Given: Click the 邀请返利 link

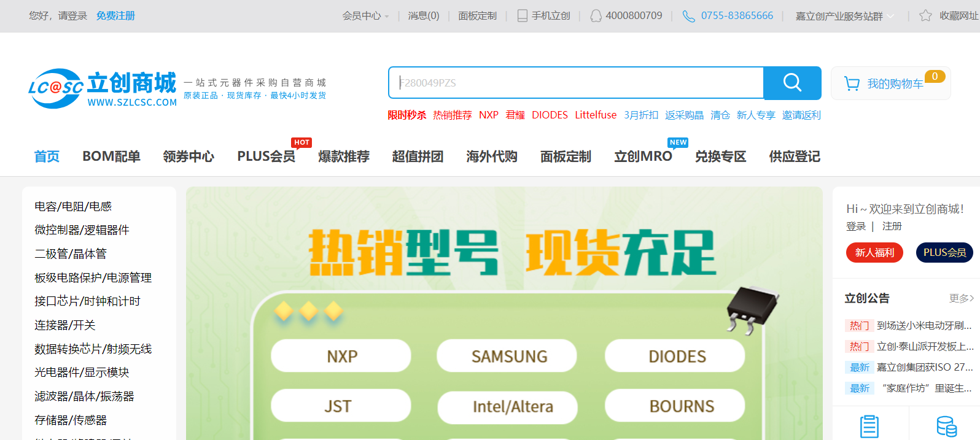Looking at the screenshot, I should pyautogui.click(x=801, y=115).
